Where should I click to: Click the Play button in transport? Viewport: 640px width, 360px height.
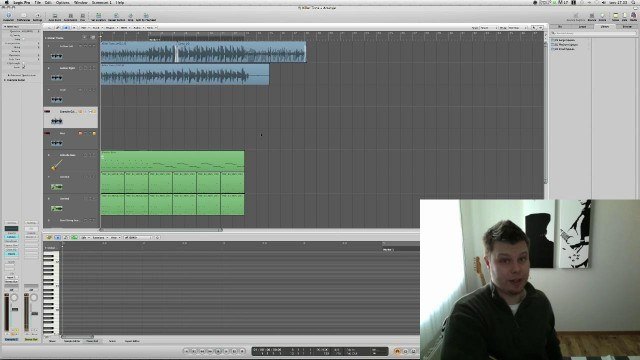tap(226, 351)
